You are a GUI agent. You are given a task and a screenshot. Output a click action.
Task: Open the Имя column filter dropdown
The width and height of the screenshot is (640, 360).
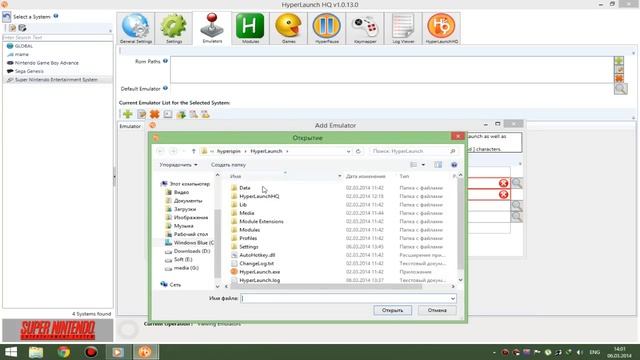tap(340, 176)
